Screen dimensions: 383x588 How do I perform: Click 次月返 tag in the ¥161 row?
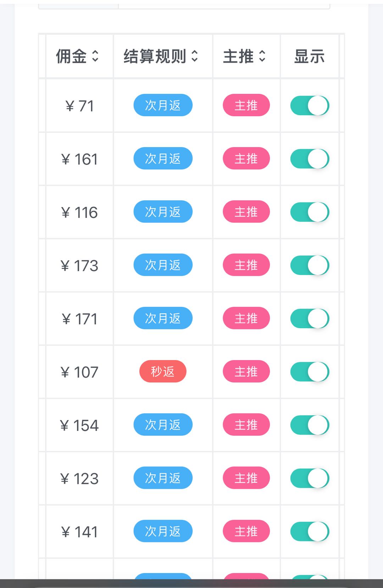coord(163,158)
